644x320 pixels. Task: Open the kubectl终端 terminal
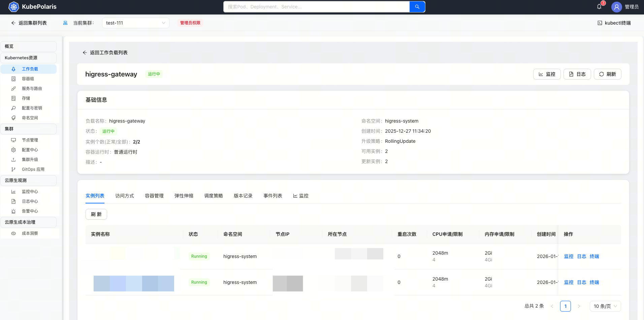[x=614, y=23]
